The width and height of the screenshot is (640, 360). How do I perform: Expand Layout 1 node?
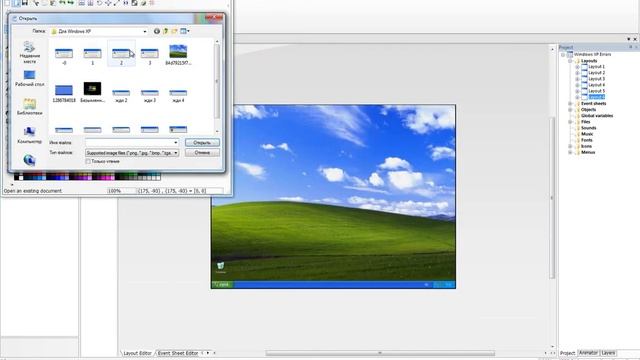[577, 67]
